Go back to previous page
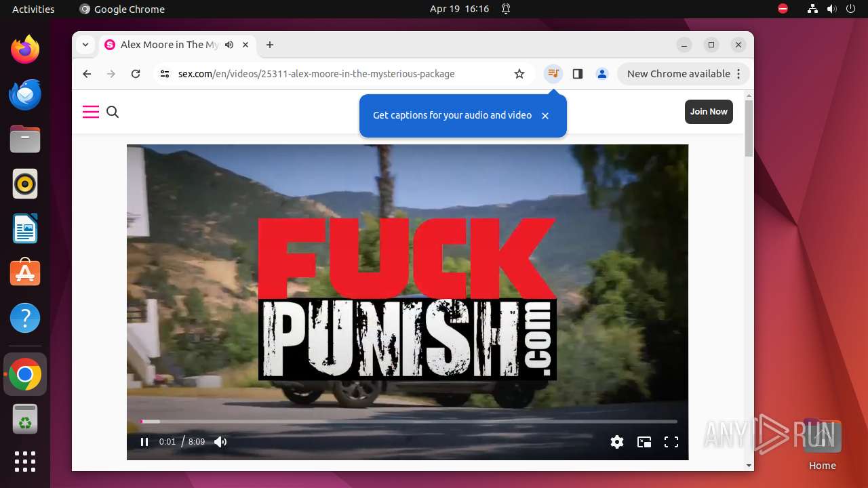868x488 pixels. pyautogui.click(x=87, y=74)
